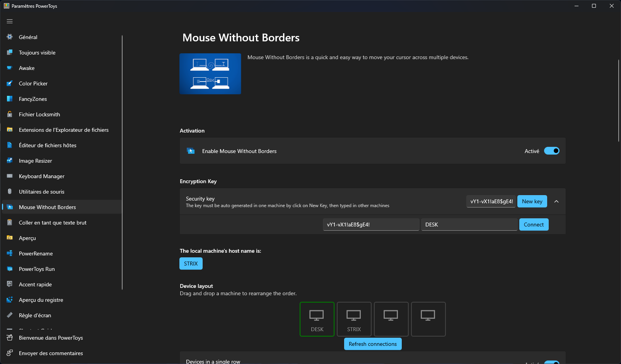Toggle Enable Mouse Without Borders switch

click(552, 151)
